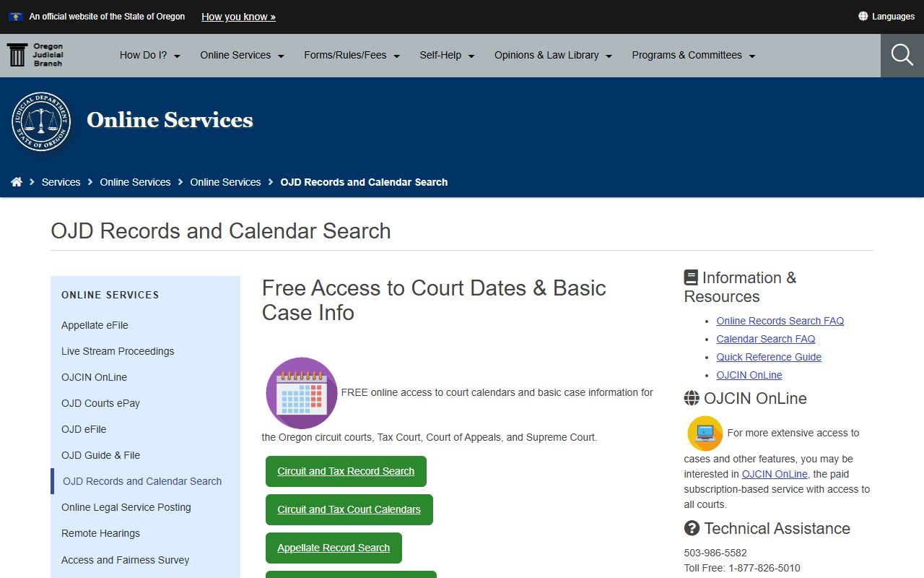Image resolution: width=924 pixels, height=578 pixels.
Task: Open Circuit and Tax Court Calendars
Action: coord(349,509)
